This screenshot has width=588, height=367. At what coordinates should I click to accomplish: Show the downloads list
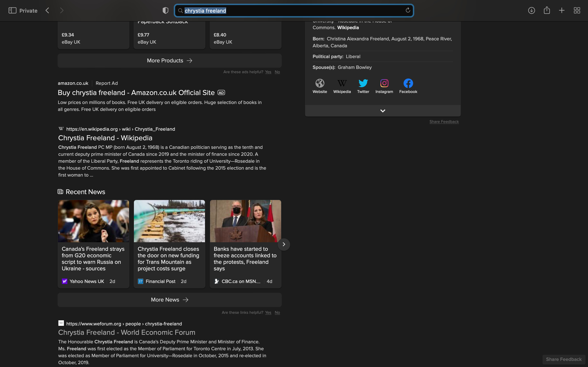tap(531, 10)
